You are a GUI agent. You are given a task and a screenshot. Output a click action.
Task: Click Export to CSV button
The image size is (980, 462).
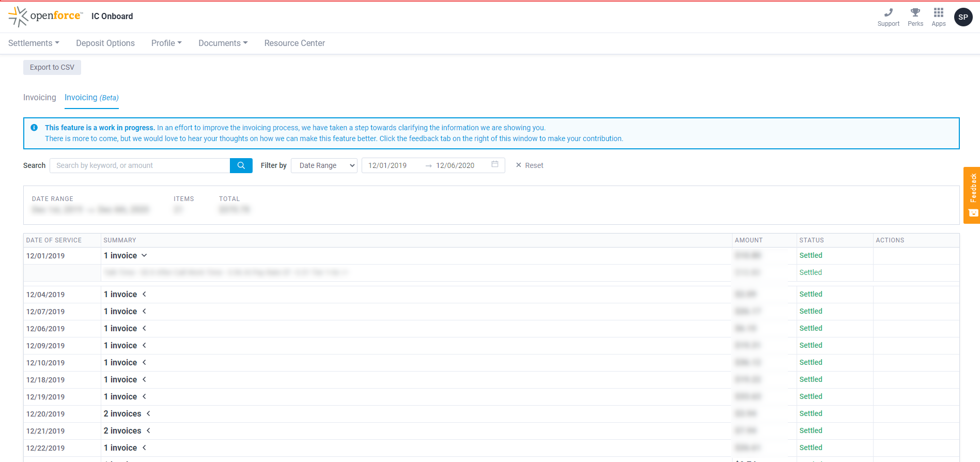[52, 67]
